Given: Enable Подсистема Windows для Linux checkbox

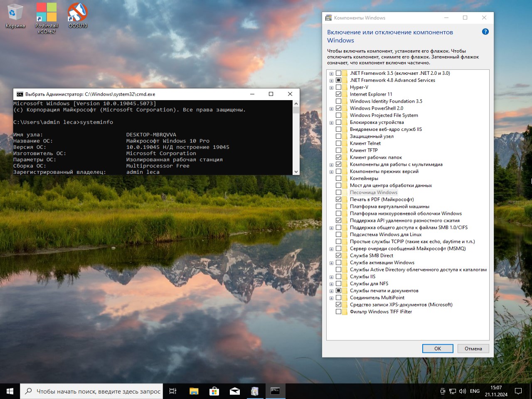Looking at the screenshot, I should 338,234.
